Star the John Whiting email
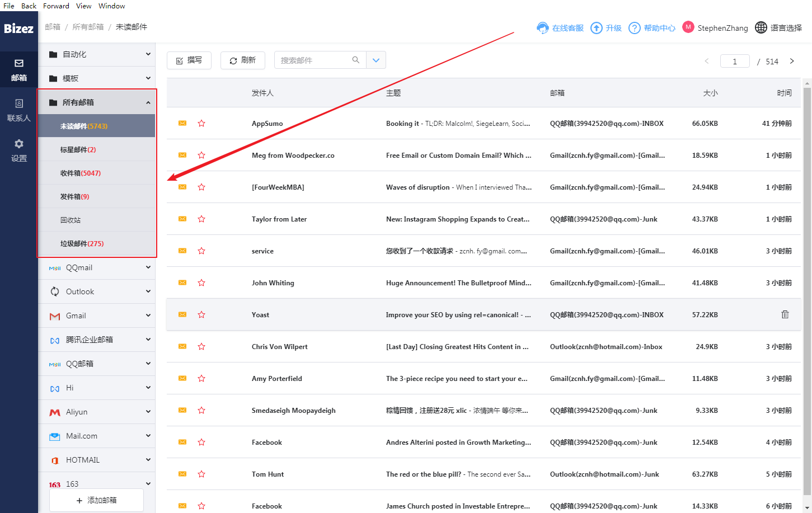The height and width of the screenshot is (513, 812). 201,283
